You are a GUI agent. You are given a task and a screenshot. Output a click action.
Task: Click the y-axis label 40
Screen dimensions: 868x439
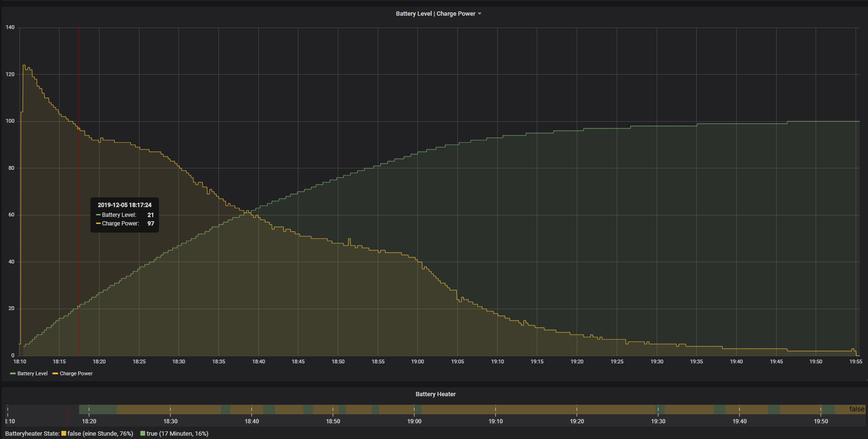pos(11,262)
